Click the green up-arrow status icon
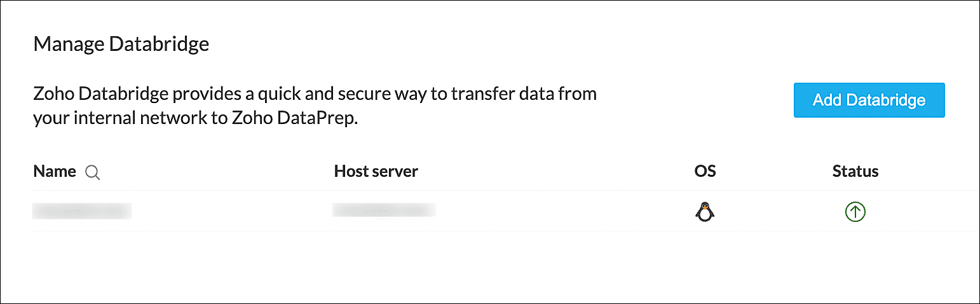Screen dimensions: 980x304 (855, 211)
